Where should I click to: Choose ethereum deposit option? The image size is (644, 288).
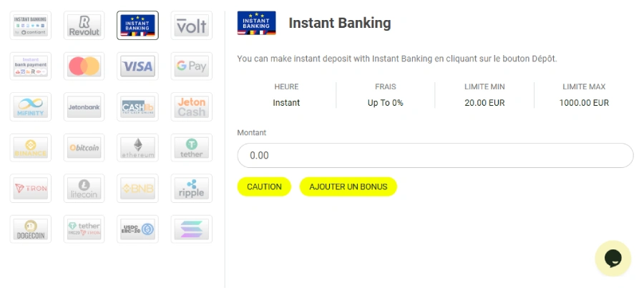pos(137,148)
